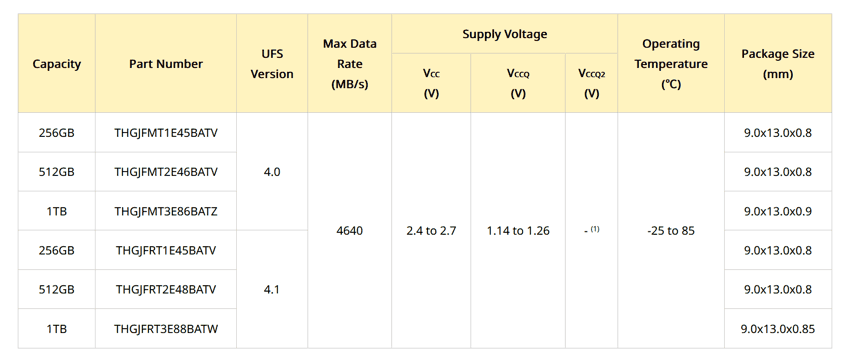Click the 4640 data rate value

pos(350,231)
